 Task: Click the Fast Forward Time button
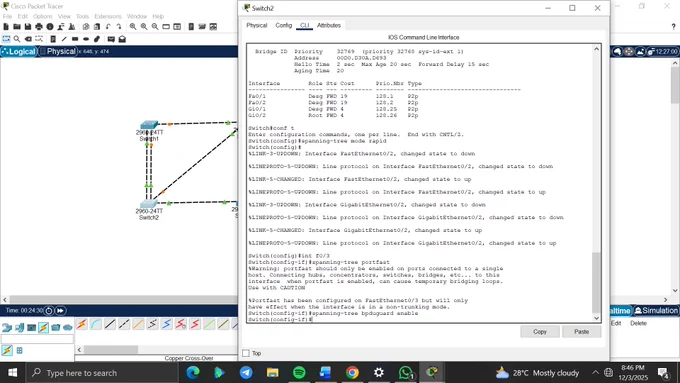pyautogui.click(x=60, y=311)
